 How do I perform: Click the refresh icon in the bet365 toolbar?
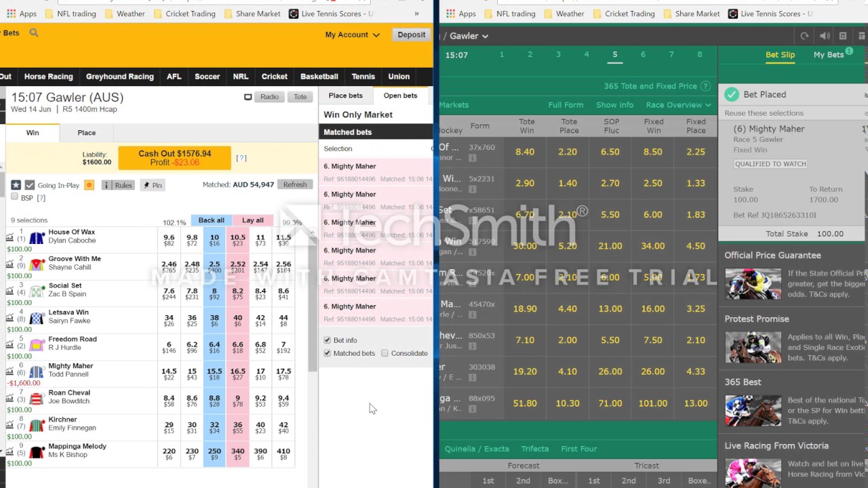(804, 36)
